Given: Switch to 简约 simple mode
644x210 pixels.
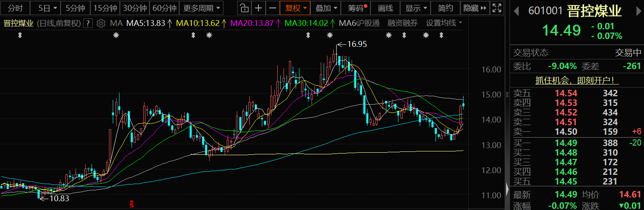Looking at the screenshot, I should pyautogui.click(x=445, y=8).
